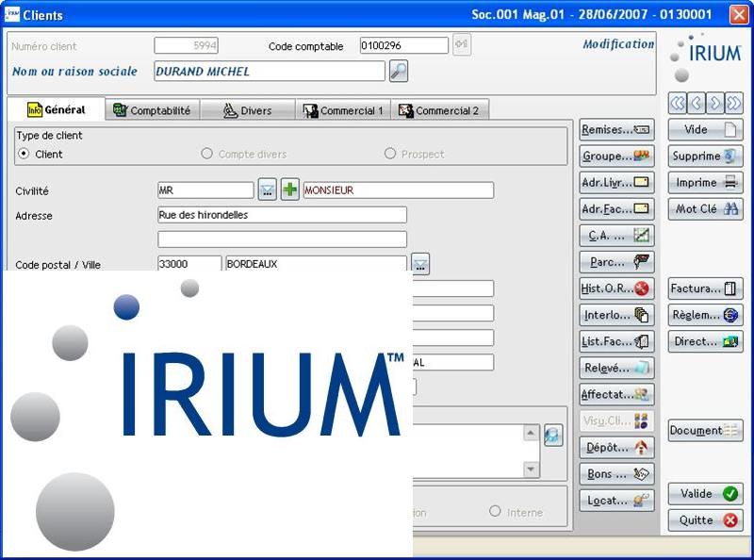Open the Document button
This screenshot has height=560, width=754.
(705, 430)
